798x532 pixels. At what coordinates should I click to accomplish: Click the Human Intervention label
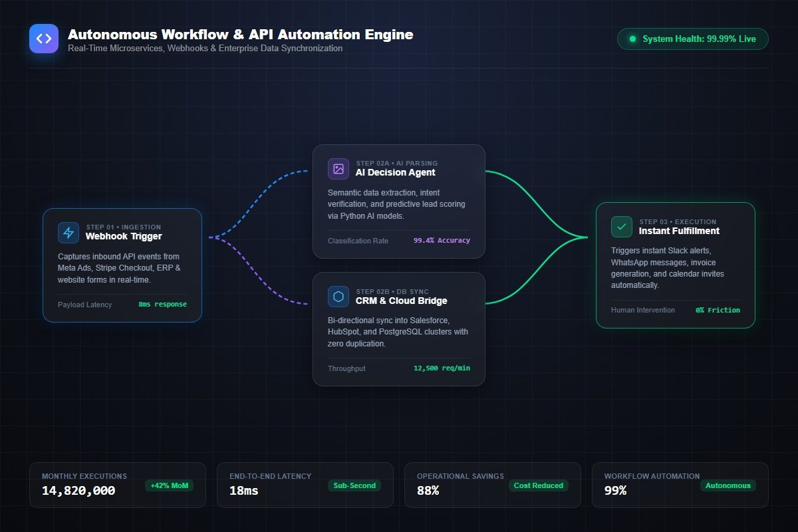[643, 310]
